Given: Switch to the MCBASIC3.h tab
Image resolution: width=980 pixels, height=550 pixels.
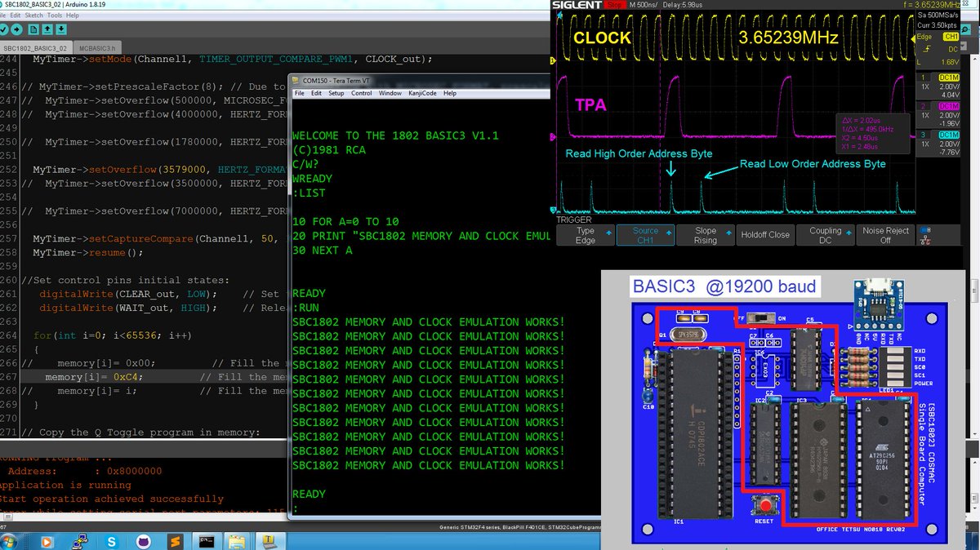Looking at the screenshot, I should tap(97, 48).
